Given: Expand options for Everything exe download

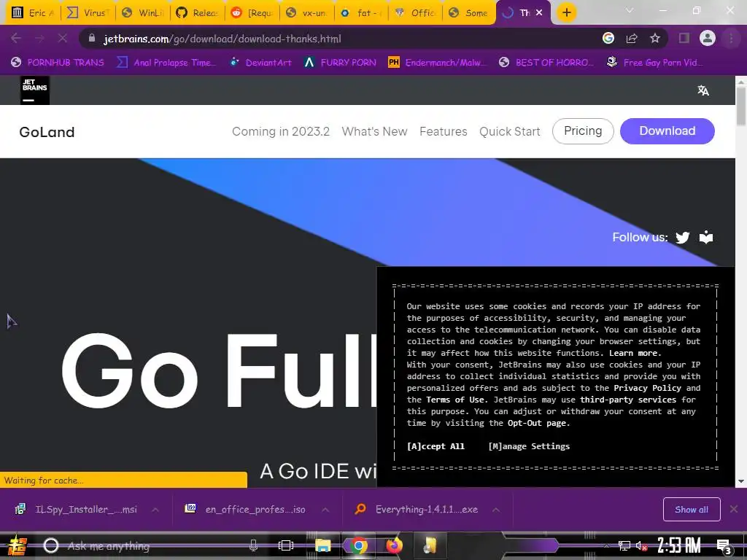Looking at the screenshot, I should point(496,510).
